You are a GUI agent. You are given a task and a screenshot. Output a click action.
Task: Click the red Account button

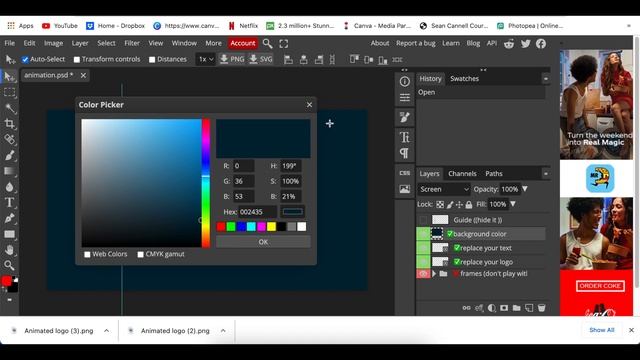[x=243, y=43]
